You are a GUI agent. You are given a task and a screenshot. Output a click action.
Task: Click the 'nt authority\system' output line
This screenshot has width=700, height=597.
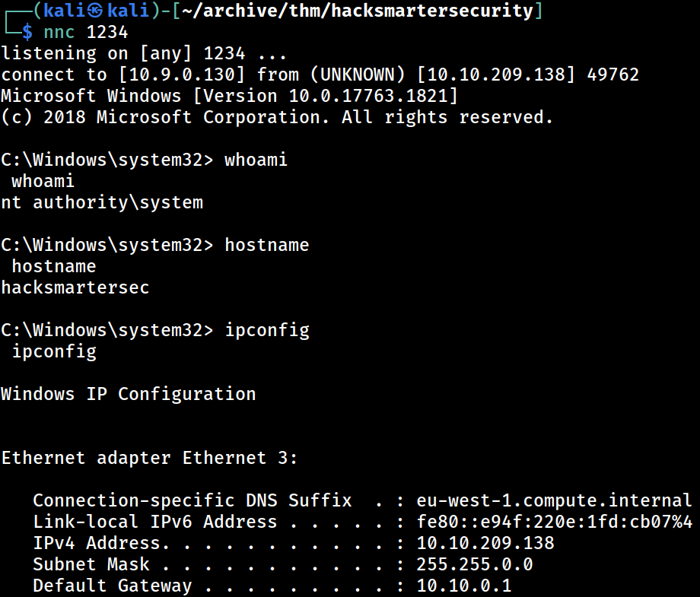[x=102, y=202]
